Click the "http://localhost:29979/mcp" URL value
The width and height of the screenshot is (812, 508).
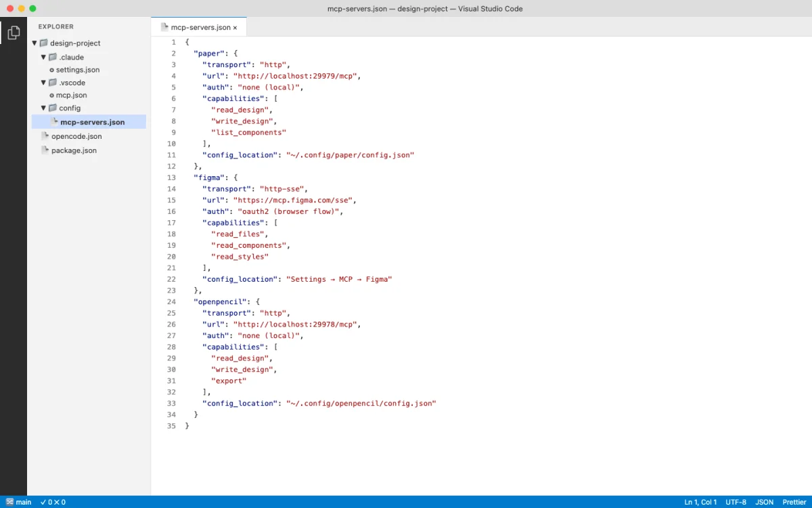(296, 76)
